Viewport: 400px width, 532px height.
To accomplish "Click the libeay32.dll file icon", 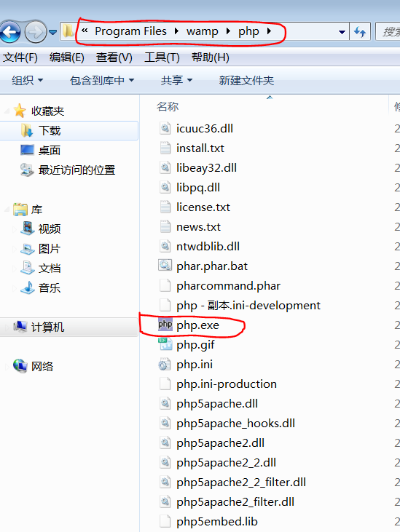I will [165, 167].
